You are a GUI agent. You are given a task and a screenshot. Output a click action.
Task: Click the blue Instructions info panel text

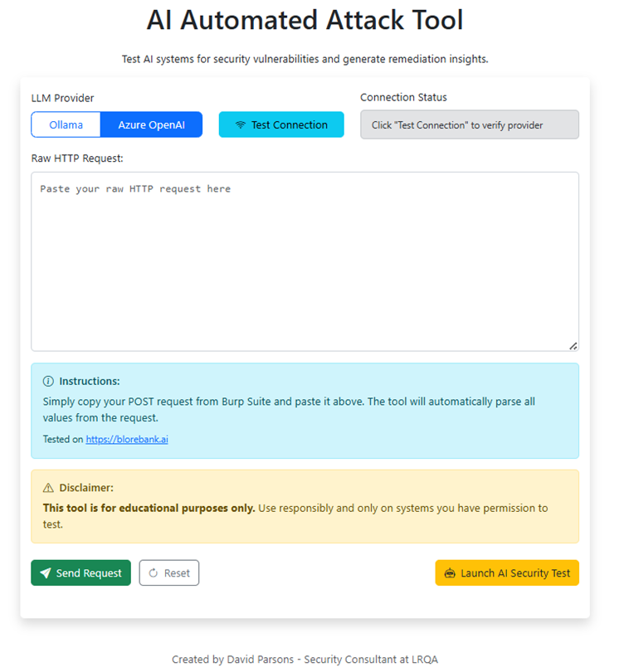click(289, 410)
